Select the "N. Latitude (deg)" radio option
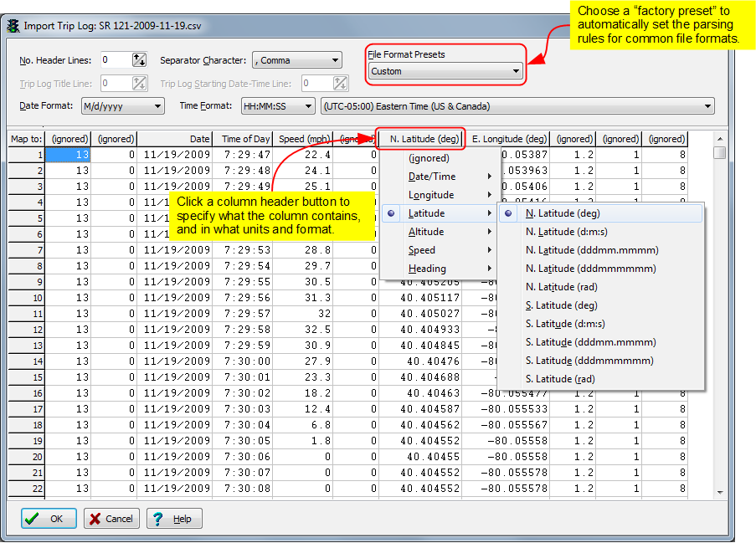756x543 pixels. [x=563, y=213]
